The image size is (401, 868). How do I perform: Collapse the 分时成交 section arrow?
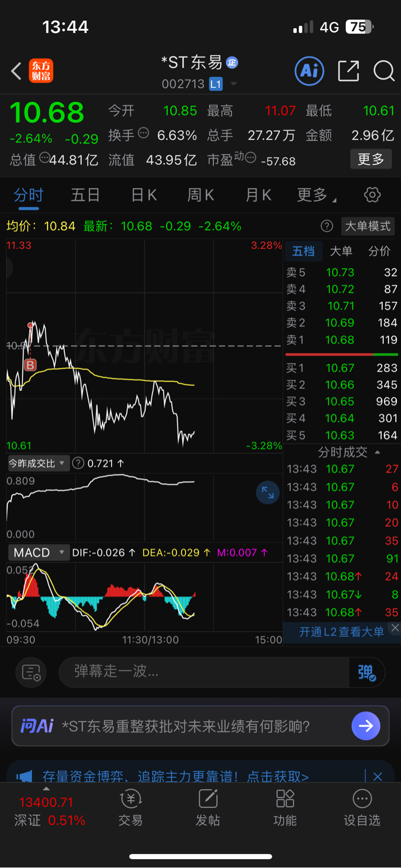[x=378, y=452]
